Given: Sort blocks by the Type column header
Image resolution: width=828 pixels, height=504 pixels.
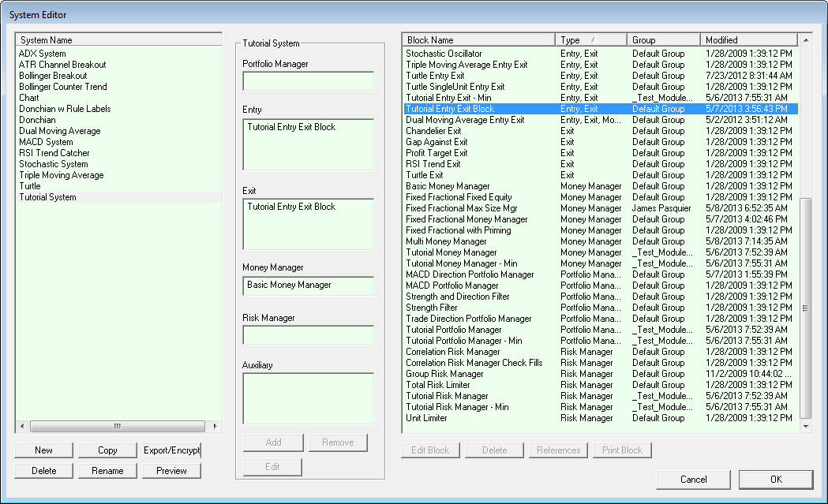Looking at the screenshot, I should [590, 40].
